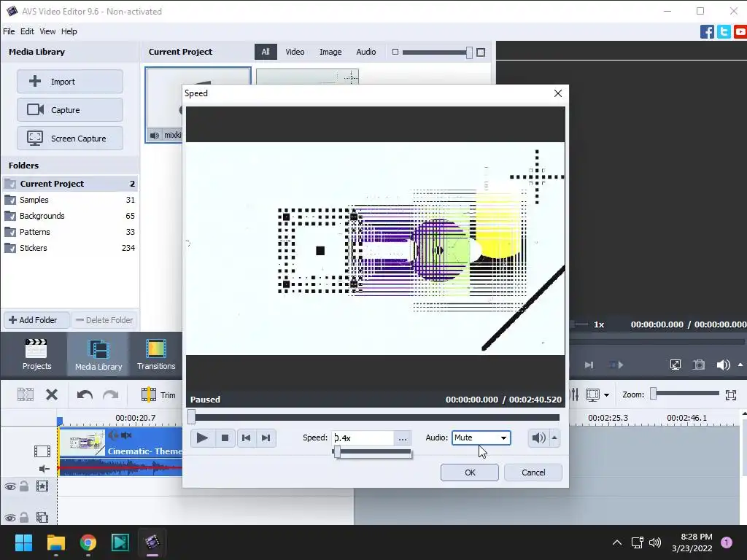Switch to the Video filter tab
747x560 pixels.
[295, 52]
